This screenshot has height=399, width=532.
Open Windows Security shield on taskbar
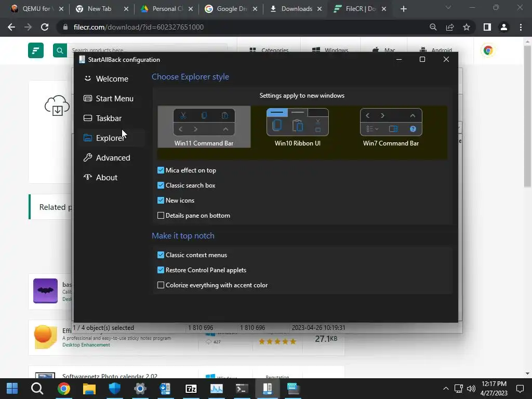point(115,389)
